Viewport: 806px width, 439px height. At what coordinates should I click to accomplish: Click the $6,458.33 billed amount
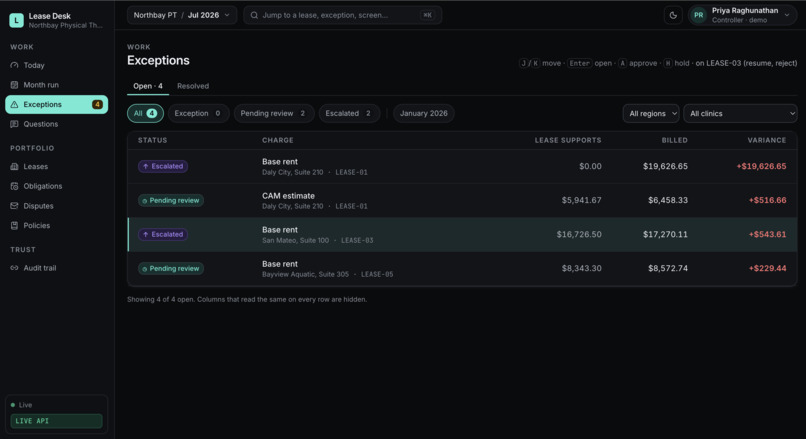point(668,200)
